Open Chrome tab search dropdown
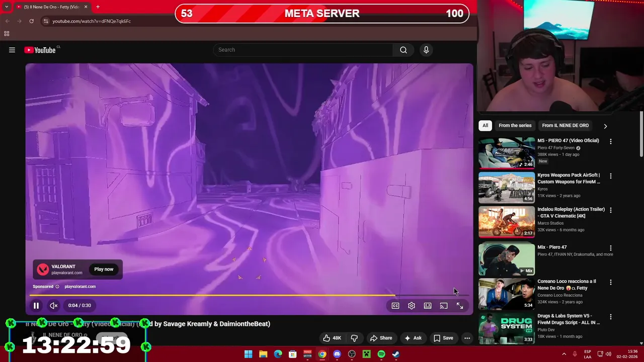The image size is (644, 362). tap(7, 7)
